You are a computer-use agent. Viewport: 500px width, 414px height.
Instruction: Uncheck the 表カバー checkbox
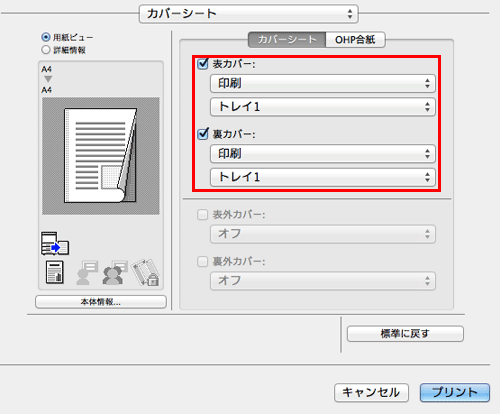click(x=203, y=63)
